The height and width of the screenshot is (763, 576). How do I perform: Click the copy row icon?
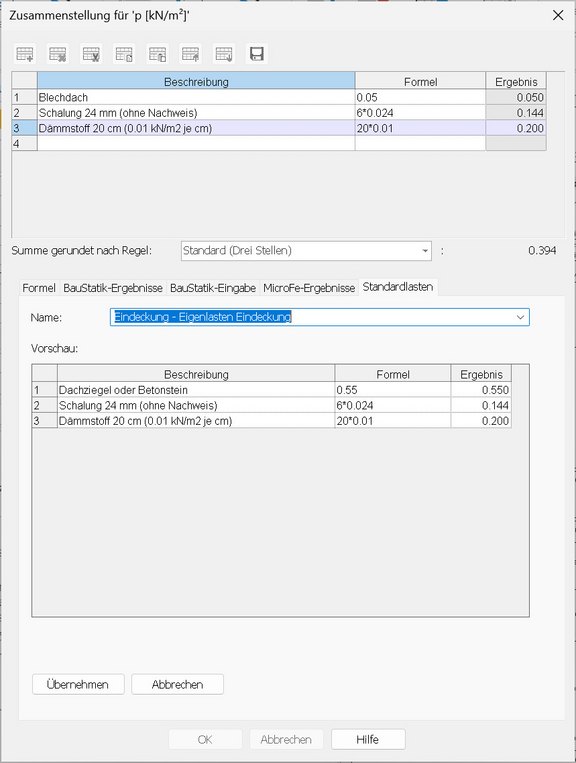click(x=125, y=54)
